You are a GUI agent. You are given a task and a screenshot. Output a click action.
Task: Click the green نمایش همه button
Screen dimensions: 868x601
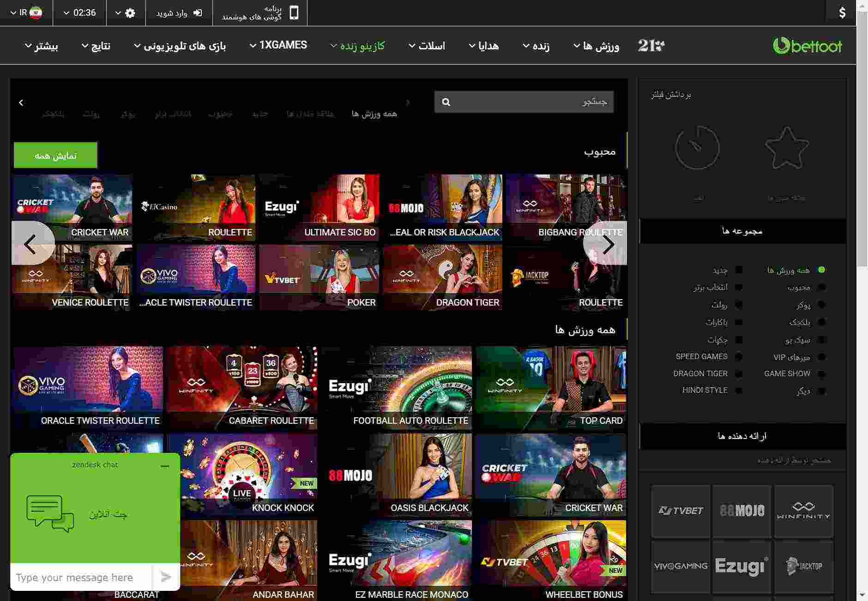click(x=55, y=156)
